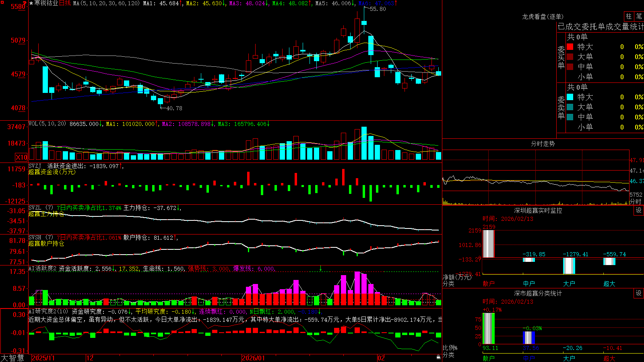Click the 散户 green bar labeled +0.17%
644x362 pixels.
pyautogui.click(x=489, y=329)
